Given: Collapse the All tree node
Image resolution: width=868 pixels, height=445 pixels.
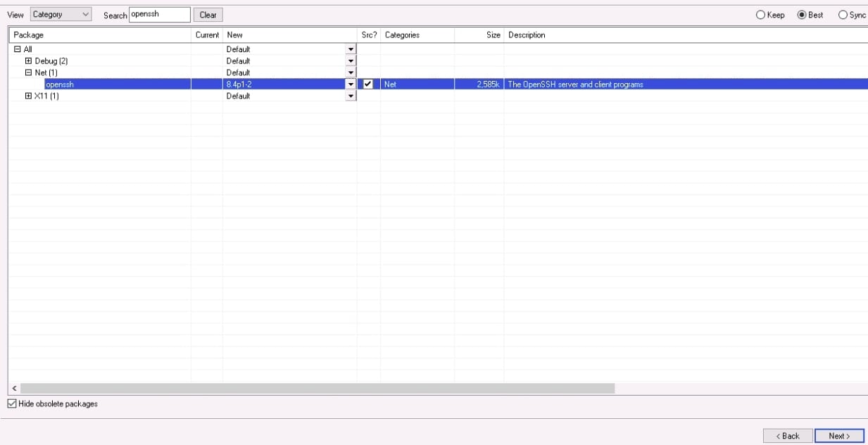Looking at the screenshot, I should click(x=18, y=49).
